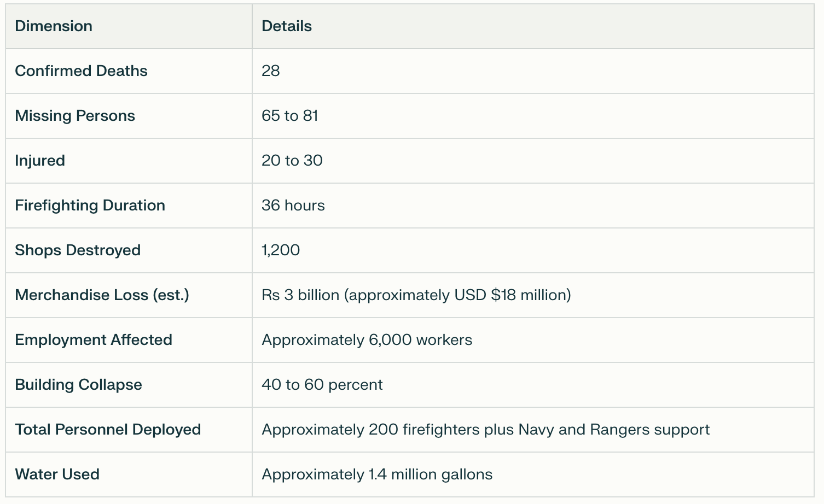Select the Shops Destroyed label
The width and height of the screenshot is (824, 504).
pyautogui.click(x=78, y=250)
